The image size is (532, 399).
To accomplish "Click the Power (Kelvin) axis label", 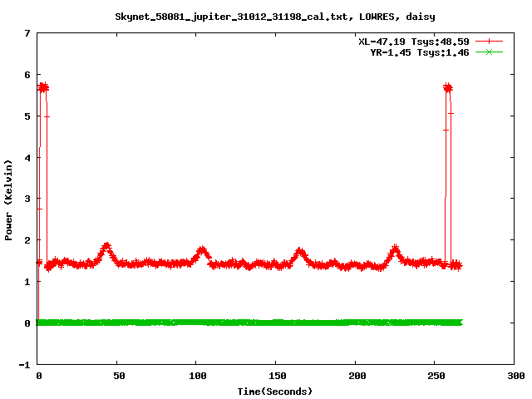I will point(8,200).
